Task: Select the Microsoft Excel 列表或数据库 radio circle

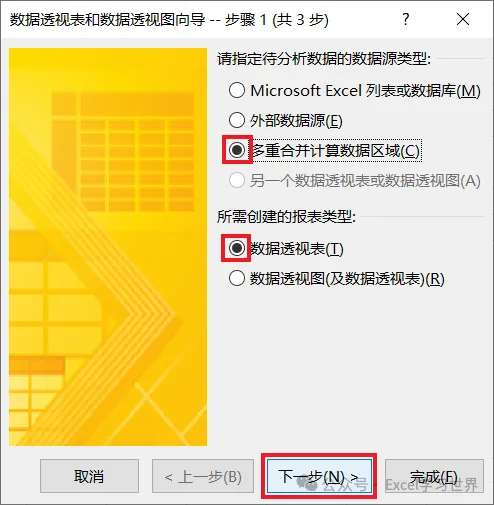Action: 237,90
